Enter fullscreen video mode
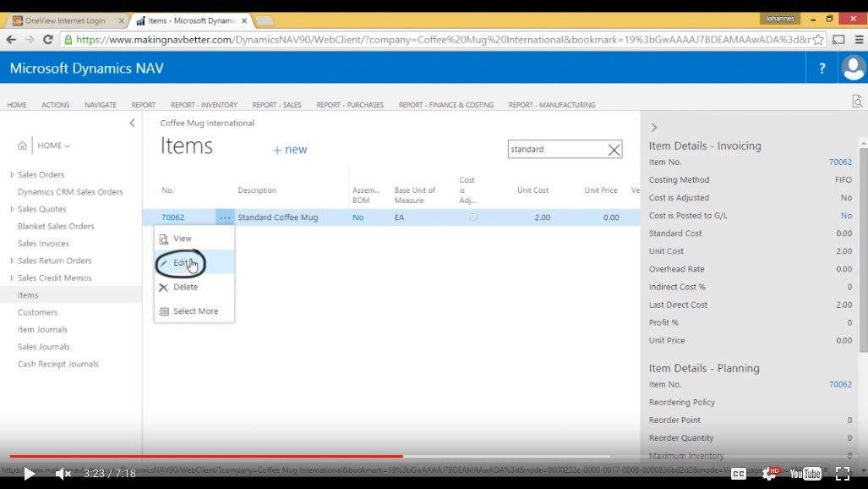Image resolution: width=868 pixels, height=489 pixels. tap(843, 474)
